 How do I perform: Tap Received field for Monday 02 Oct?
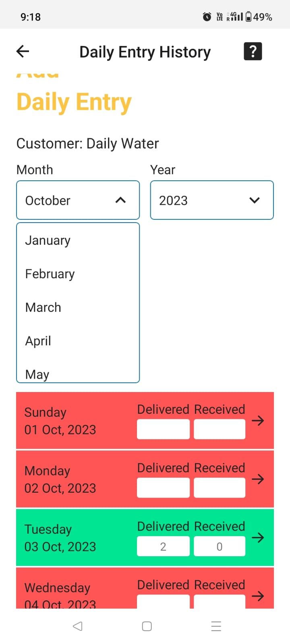click(220, 488)
